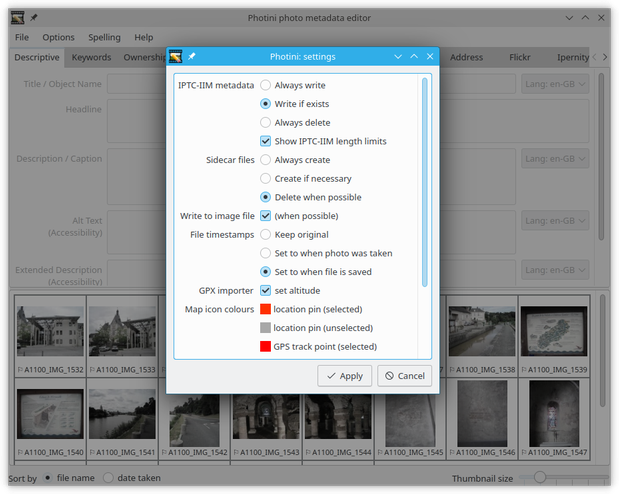Select thumbnail A1100_IMG_1540
This screenshot has width=619, height=494.
50,419
